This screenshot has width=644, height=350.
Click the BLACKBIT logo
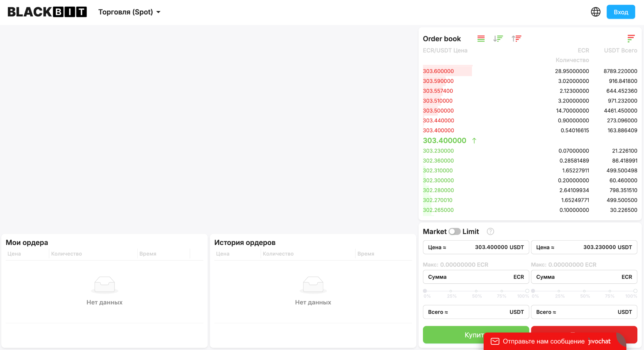[x=47, y=12]
